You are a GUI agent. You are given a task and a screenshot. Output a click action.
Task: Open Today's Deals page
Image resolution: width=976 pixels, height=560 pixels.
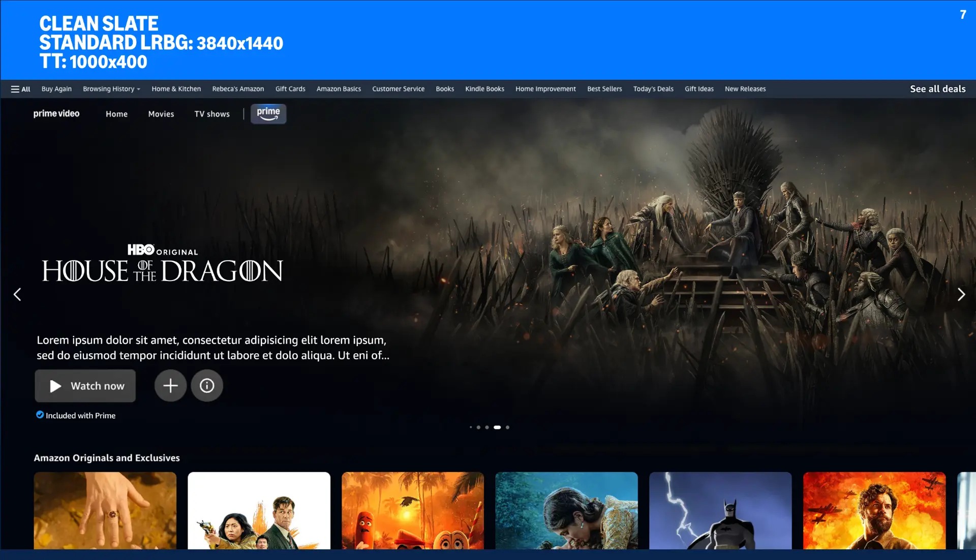click(x=653, y=89)
